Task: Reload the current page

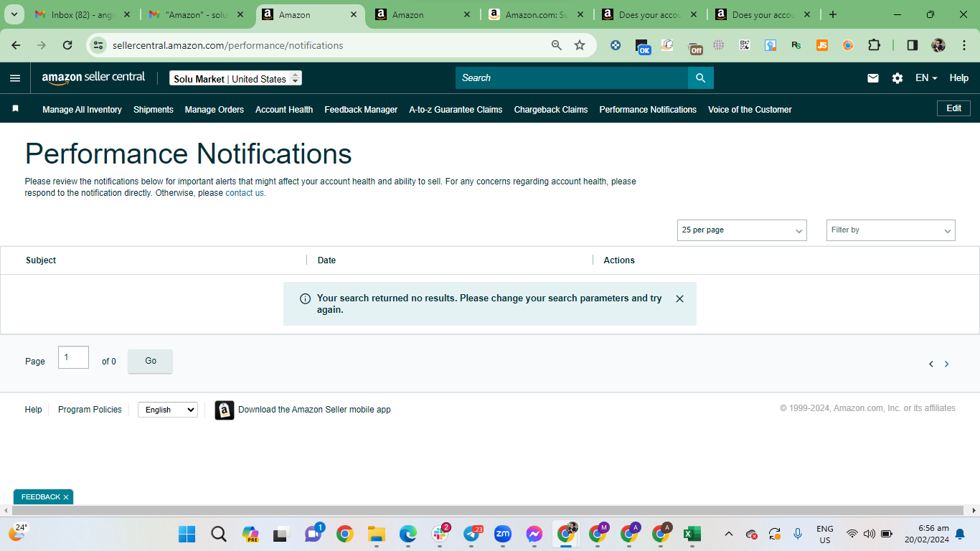Action: point(67,45)
